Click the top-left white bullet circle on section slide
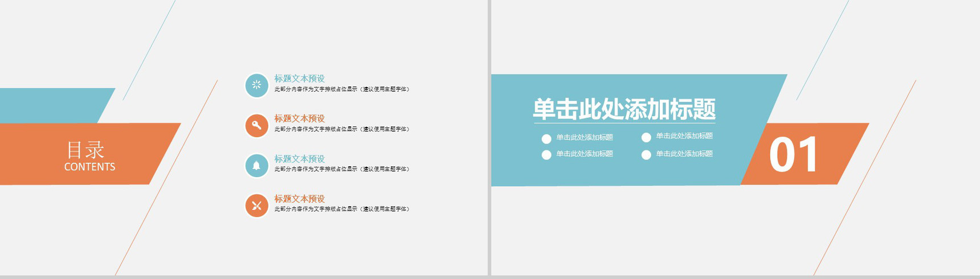 point(546,138)
